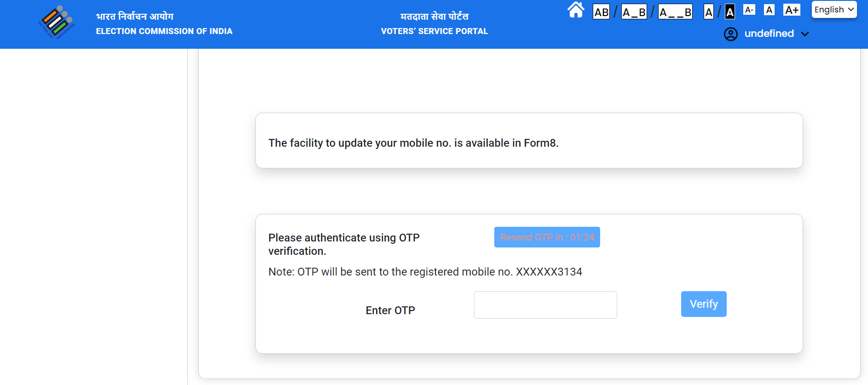The image size is (868, 385).
Task: Click Election Commission of India header text
Action: pyautogui.click(x=164, y=31)
